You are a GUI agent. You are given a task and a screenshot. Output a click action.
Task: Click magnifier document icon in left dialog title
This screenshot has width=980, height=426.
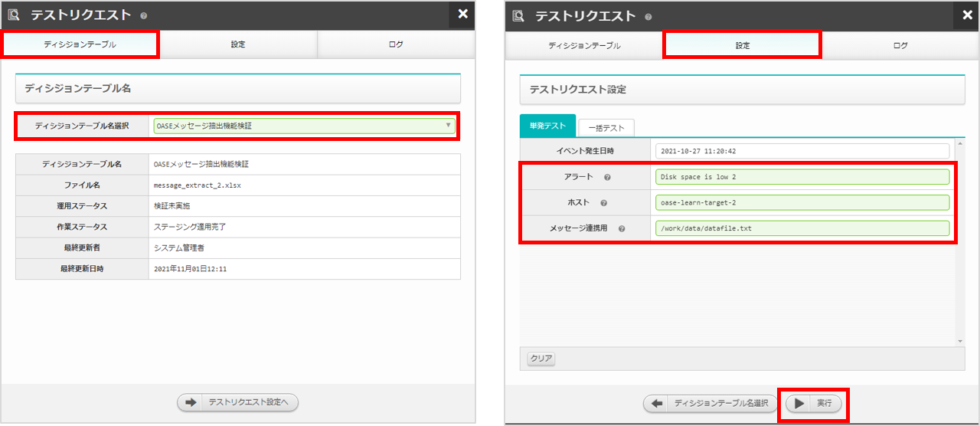[x=14, y=15]
